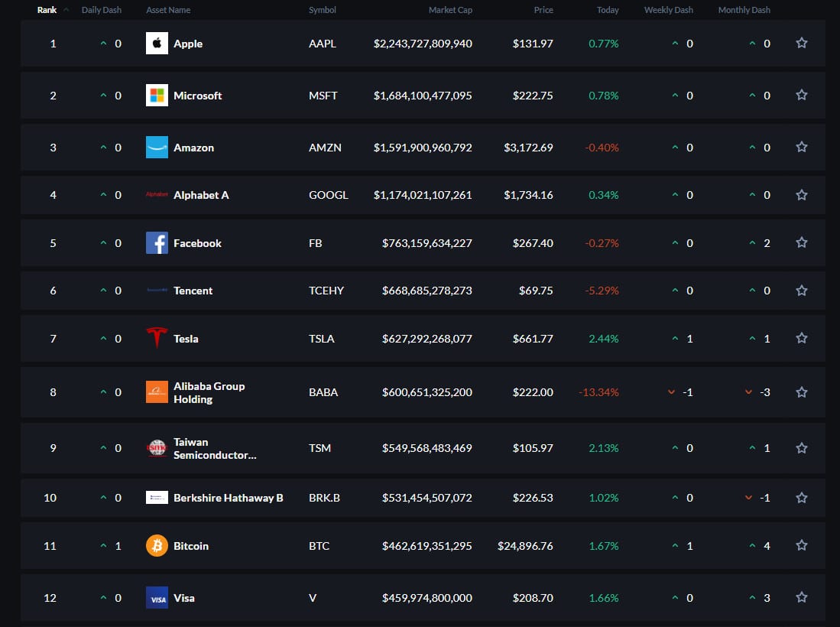Click the Microsoft logo icon
The height and width of the screenshot is (627, 840).
(157, 96)
